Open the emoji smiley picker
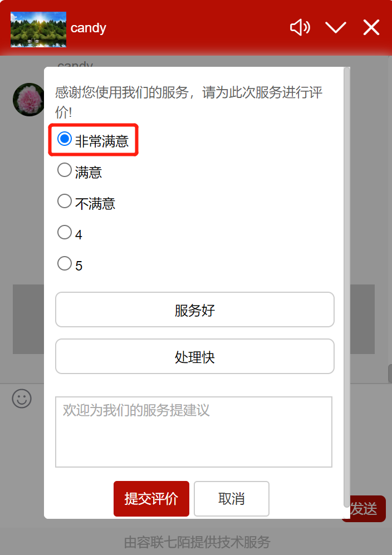The height and width of the screenshot is (555, 392). tap(22, 399)
